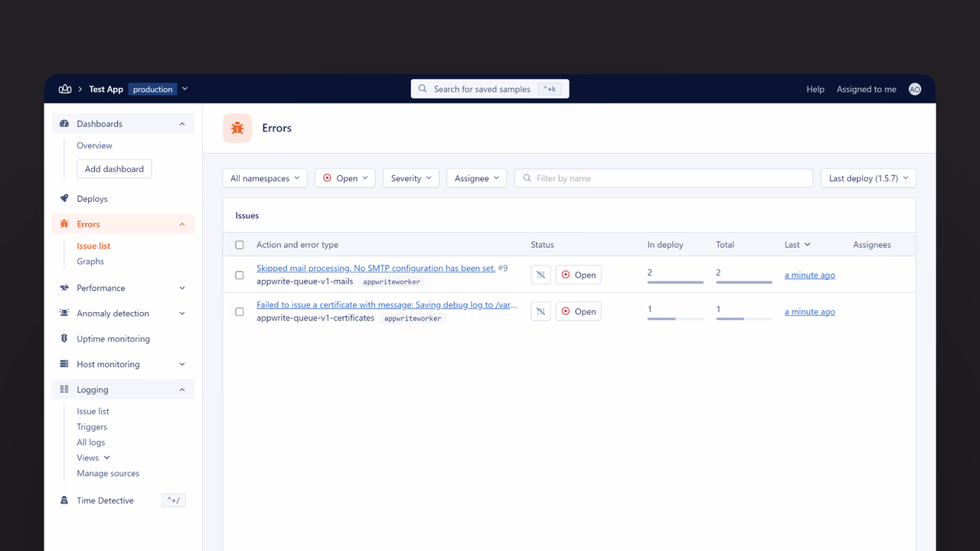
Task: Click Total bar for Skipped mail issue
Action: (x=744, y=282)
